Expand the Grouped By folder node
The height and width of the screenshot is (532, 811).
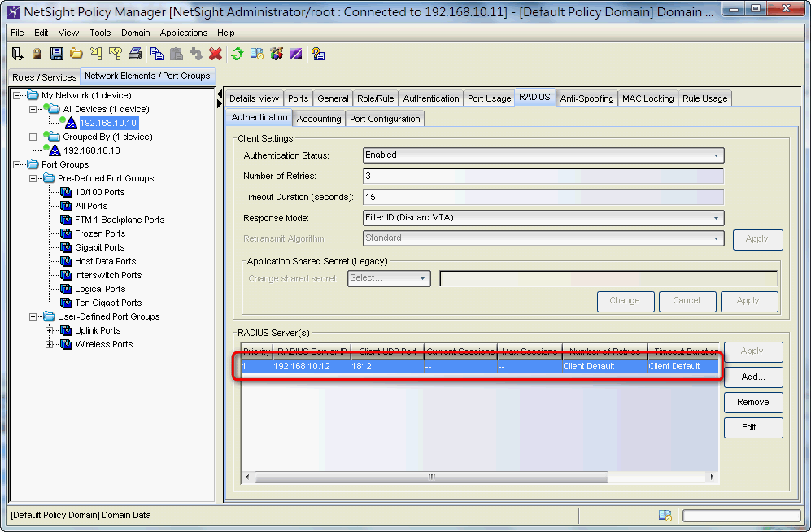pyautogui.click(x=33, y=137)
